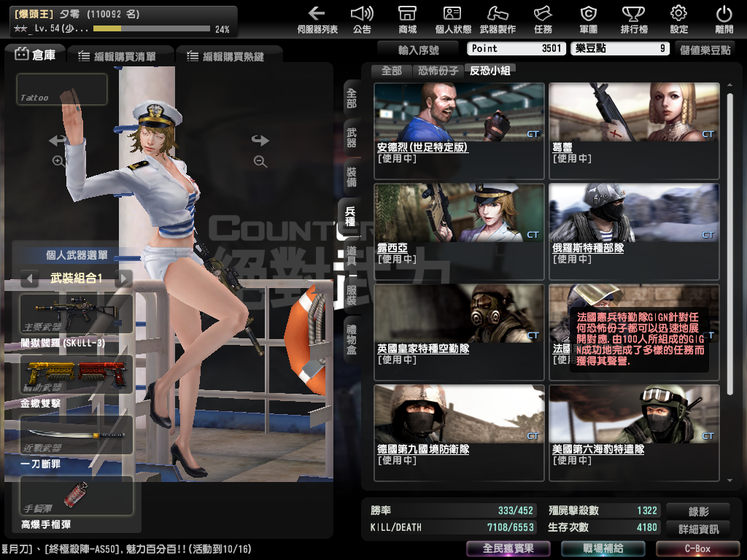
Task: Click the 輸入序號 serial code button
Action: tap(418, 50)
